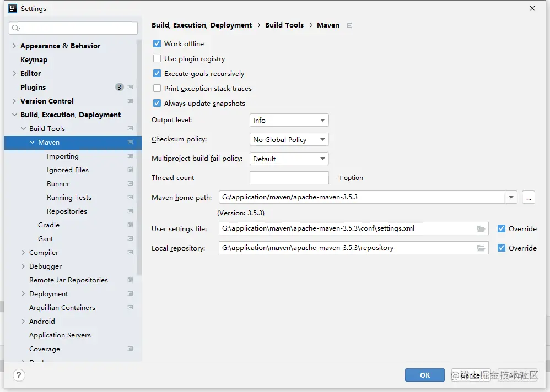
Task: Click the project-level icon on the Compiler row
Action: pyautogui.click(x=130, y=252)
